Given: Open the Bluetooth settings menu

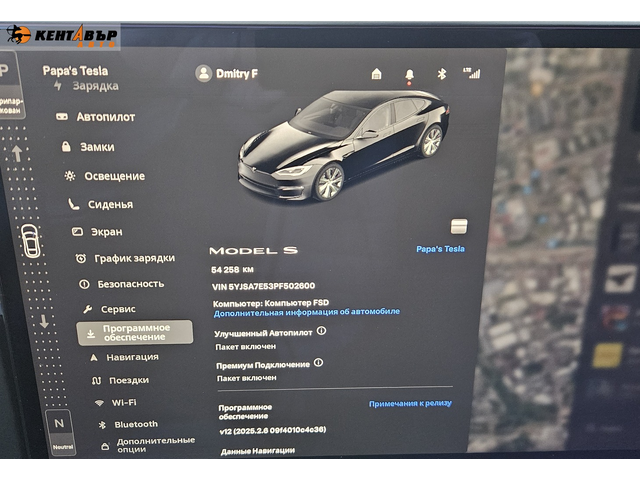Looking at the screenshot, I should tap(128, 424).
